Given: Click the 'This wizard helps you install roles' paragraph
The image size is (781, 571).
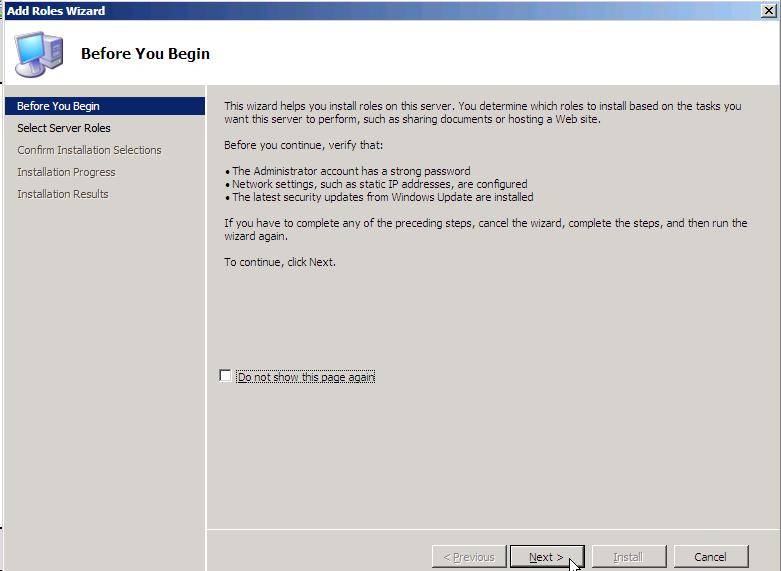Looking at the screenshot, I should click(483, 113).
